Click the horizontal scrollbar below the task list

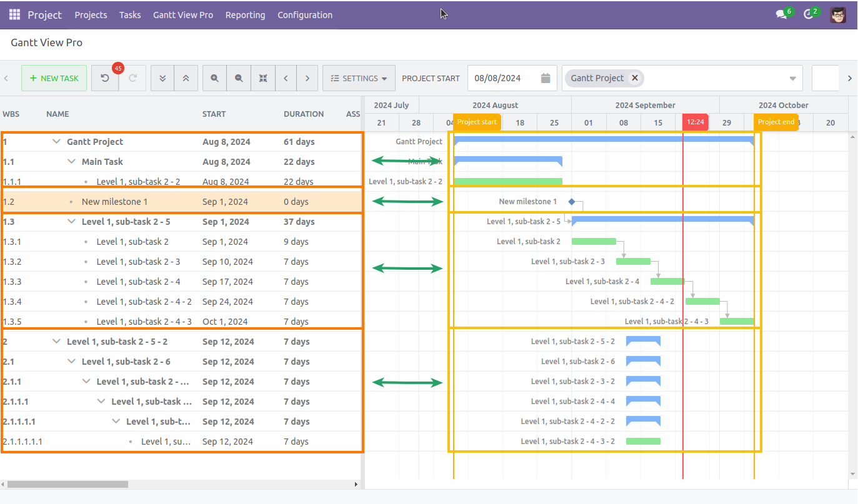pyautogui.click(x=69, y=484)
